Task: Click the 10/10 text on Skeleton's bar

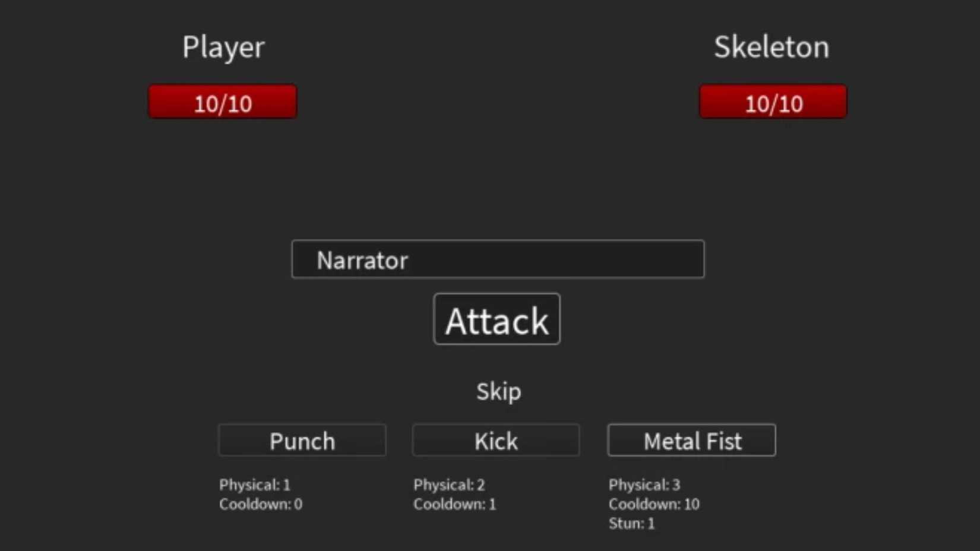Action: tap(773, 103)
